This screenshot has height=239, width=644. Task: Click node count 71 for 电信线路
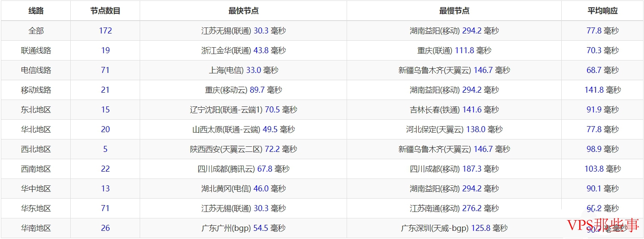105,70
